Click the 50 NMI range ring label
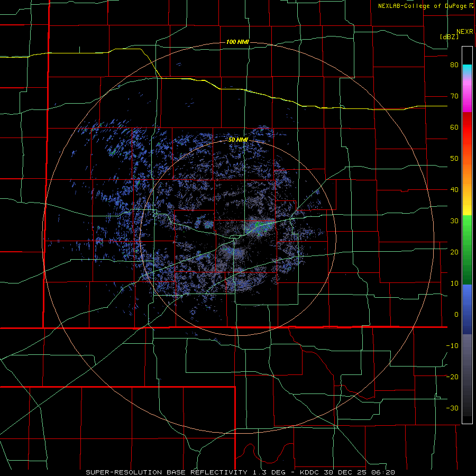 (x=239, y=140)
